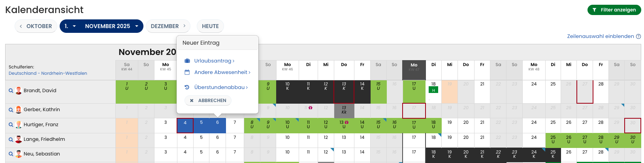Click the help icon beside Zeilenauswahl einblenden
Screen dimensions: 644x163
coord(638,36)
